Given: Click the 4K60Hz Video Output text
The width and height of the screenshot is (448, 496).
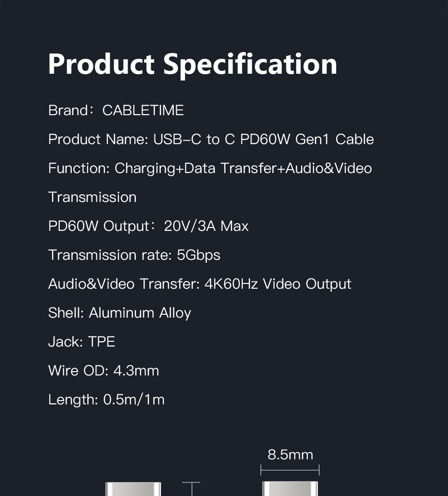Looking at the screenshot, I should coord(277,284).
